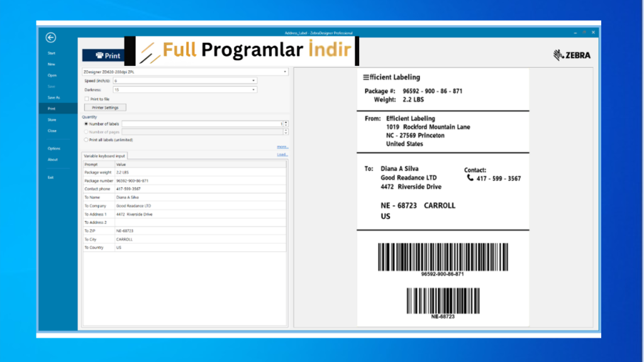Click the To Address 1 value cell
The width and height of the screenshot is (644, 362).
(201, 214)
